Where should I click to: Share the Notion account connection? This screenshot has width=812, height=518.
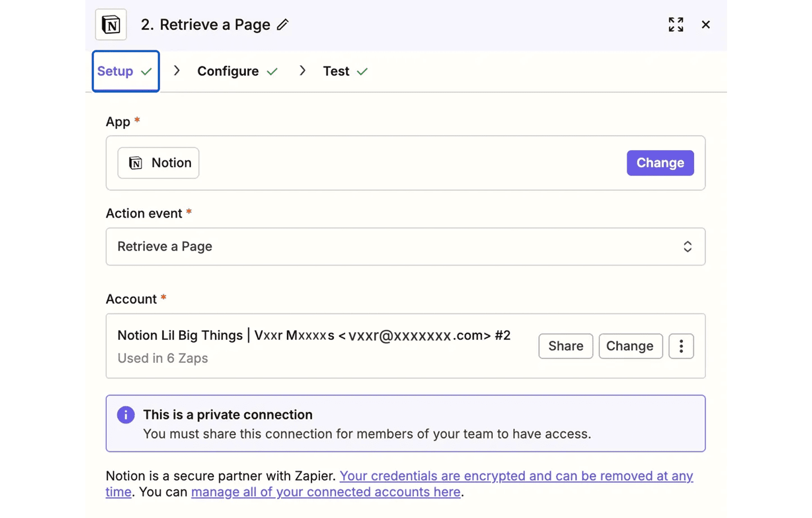click(565, 346)
